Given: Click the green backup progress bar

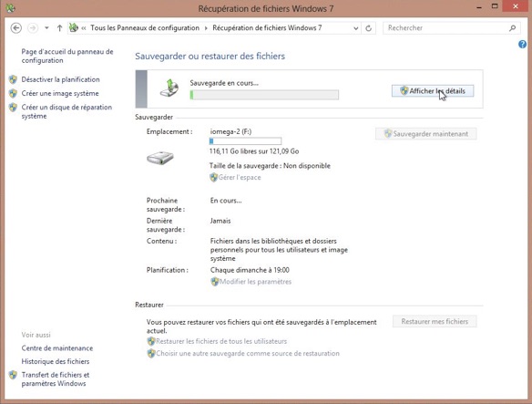Looking at the screenshot, I should (x=264, y=95).
